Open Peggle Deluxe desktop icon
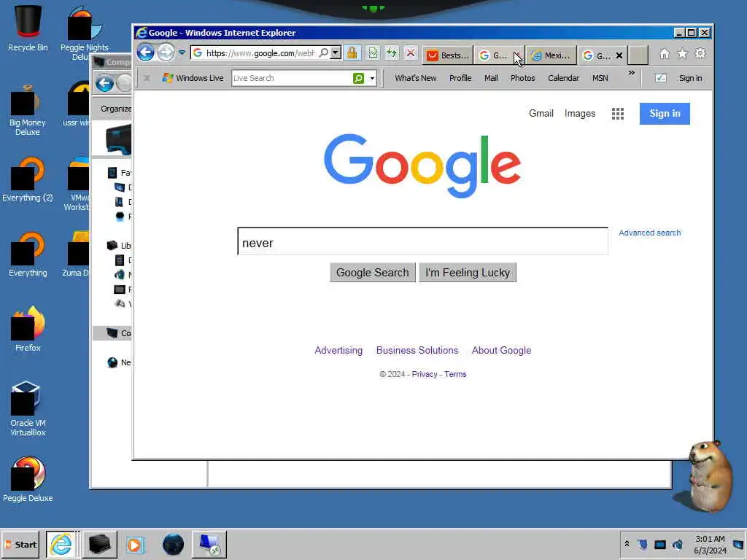This screenshot has height=560, width=747. 28,480
